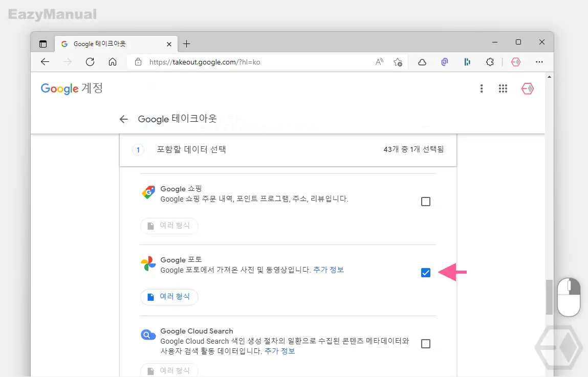
Task: View site information lock icon
Action: click(x=138, y=62)
